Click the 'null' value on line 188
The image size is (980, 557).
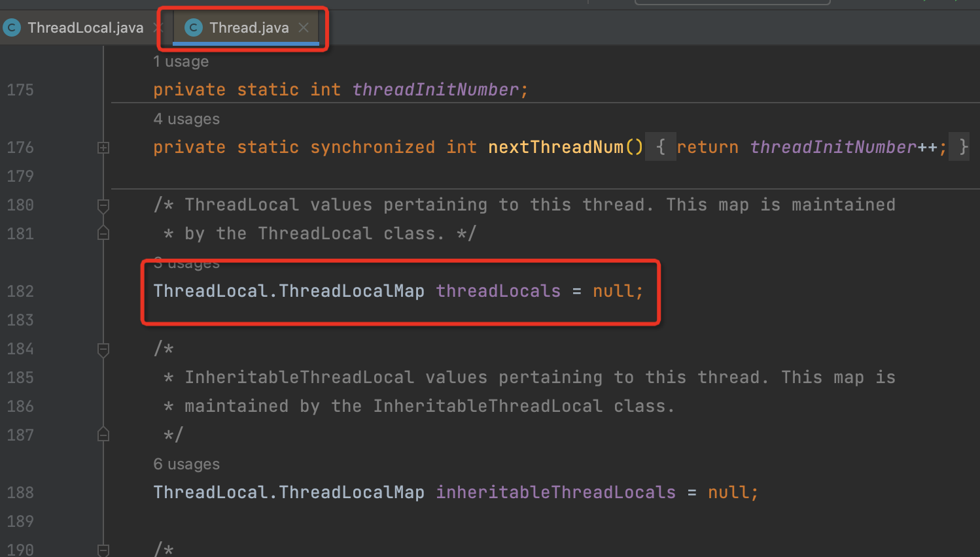(728, 492)
